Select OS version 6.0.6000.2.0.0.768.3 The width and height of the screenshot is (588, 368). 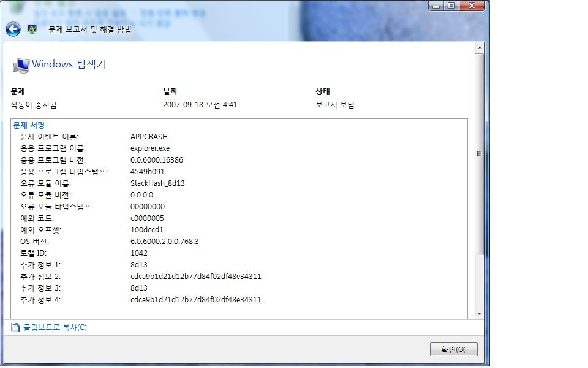pyautogui.click(x=165, y=242)
